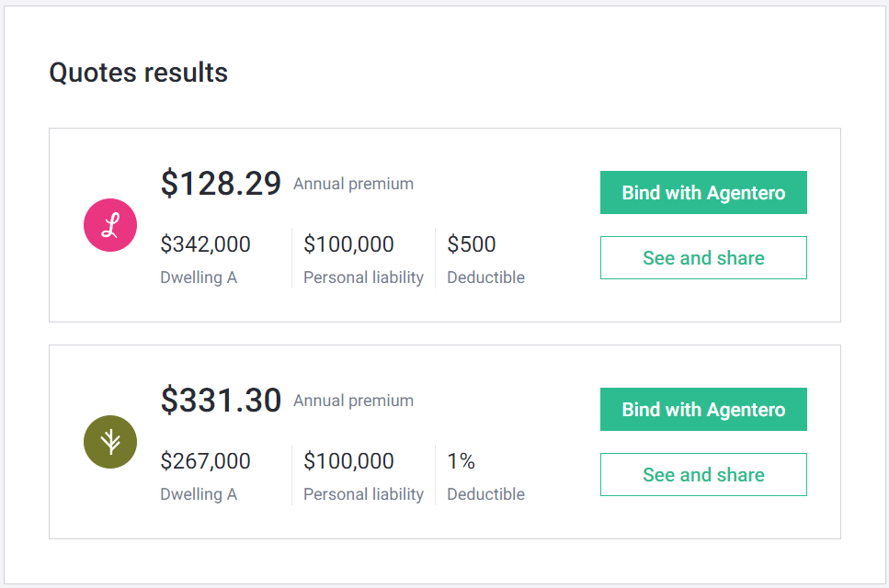Open See and share for $331.30 quote
This screenshot has height=588, width=889.
[703, 475]
